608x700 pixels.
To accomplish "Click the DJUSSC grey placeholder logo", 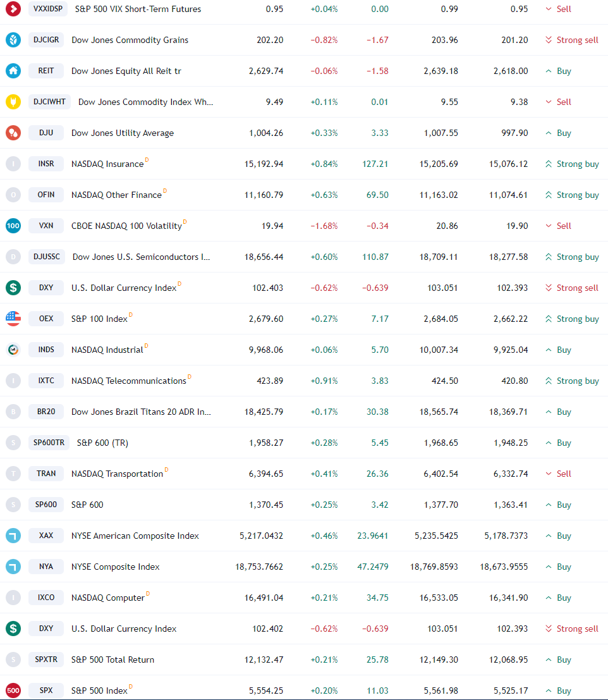I will (13, 257).
